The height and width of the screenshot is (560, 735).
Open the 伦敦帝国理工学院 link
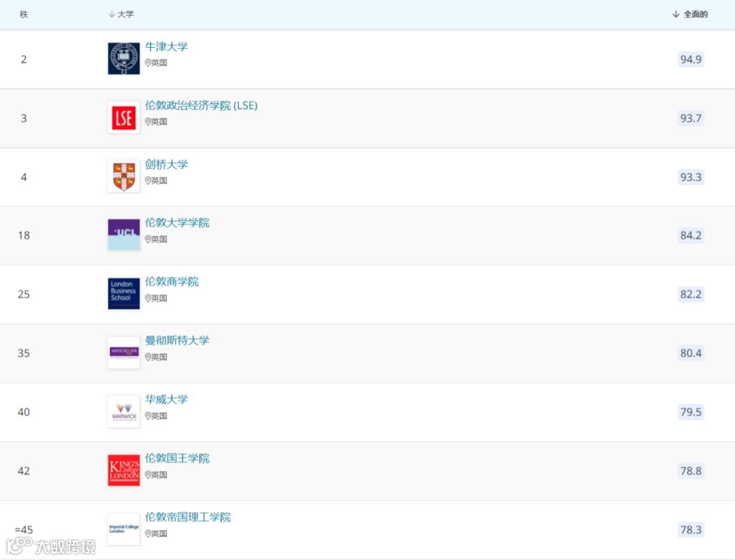pos(188,517)
